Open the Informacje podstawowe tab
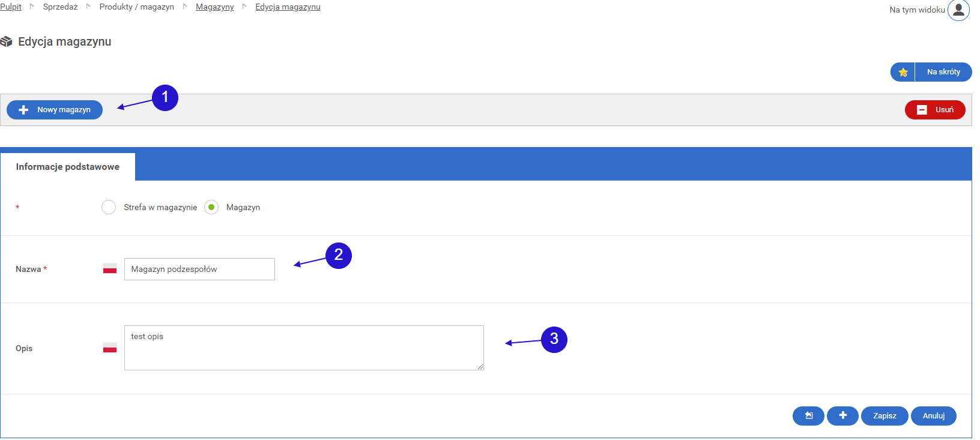The width and height of the screenshot is (980, 440). click(68, 167)
